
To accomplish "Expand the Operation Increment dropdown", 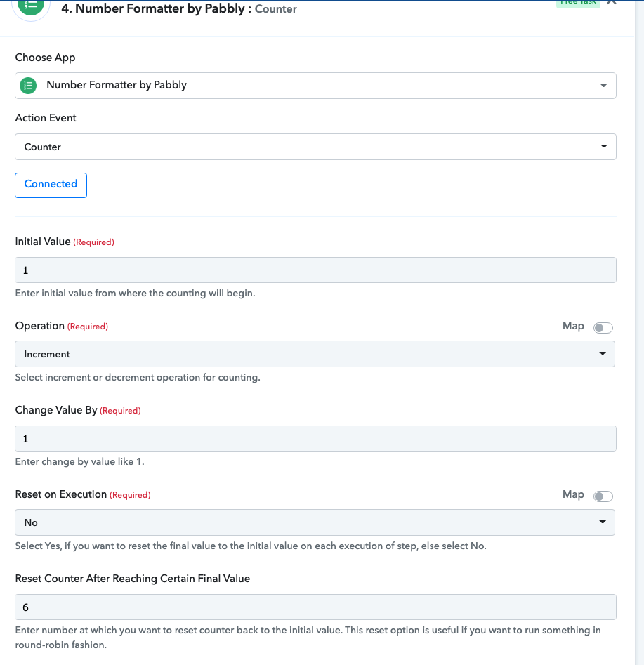I will tap(315, 354).
